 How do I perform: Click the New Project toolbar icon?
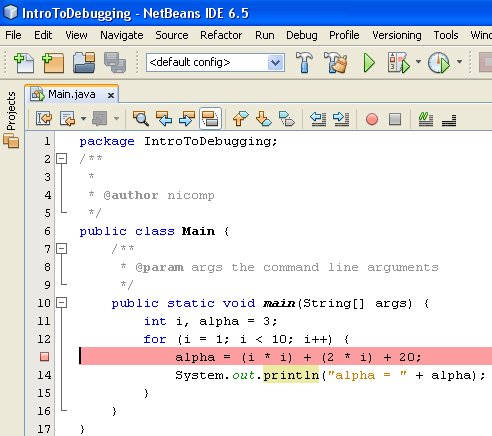(x=53, y=63)
